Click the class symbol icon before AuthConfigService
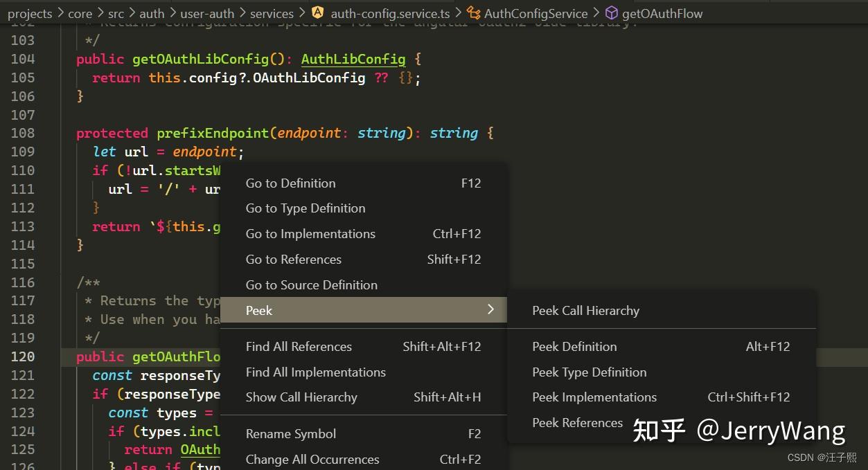Screen dimensions: 868x470 point(472,12)
